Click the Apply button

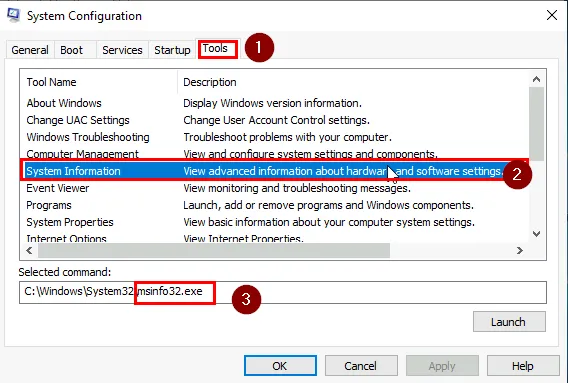tap(442, 366)
